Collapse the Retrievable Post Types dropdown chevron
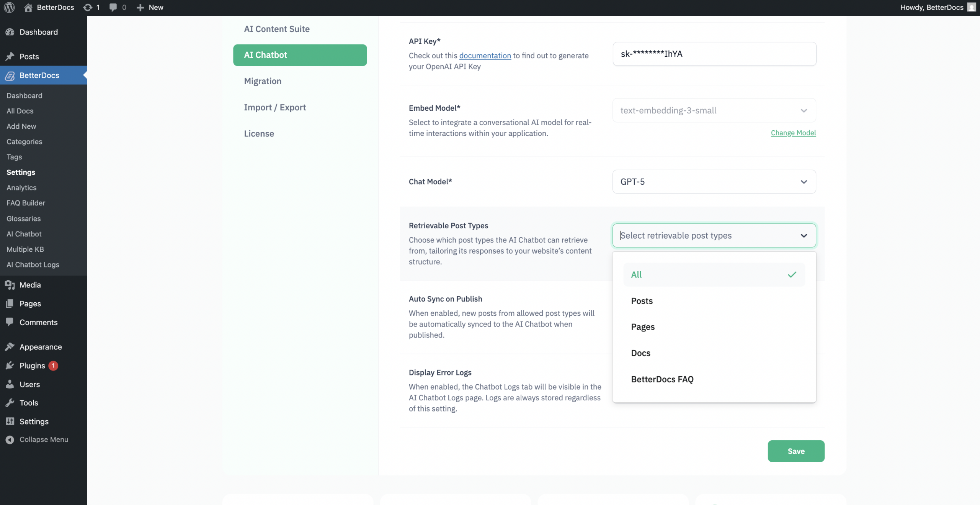 click(804, 236)
